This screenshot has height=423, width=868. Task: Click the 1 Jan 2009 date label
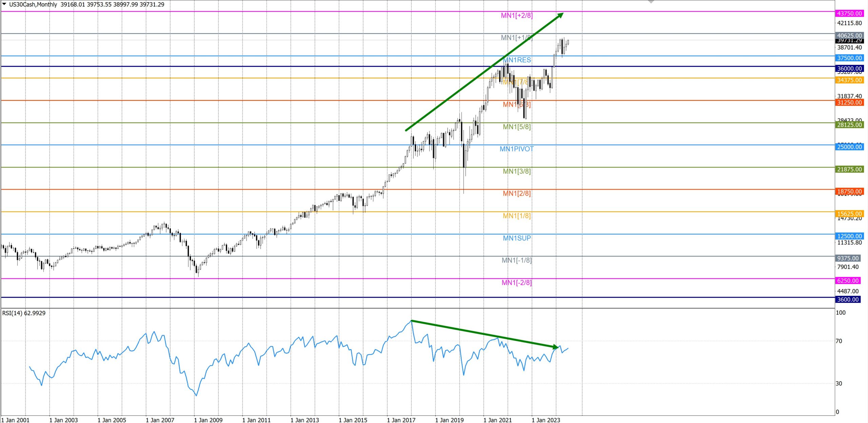click(x=208, y=420)
